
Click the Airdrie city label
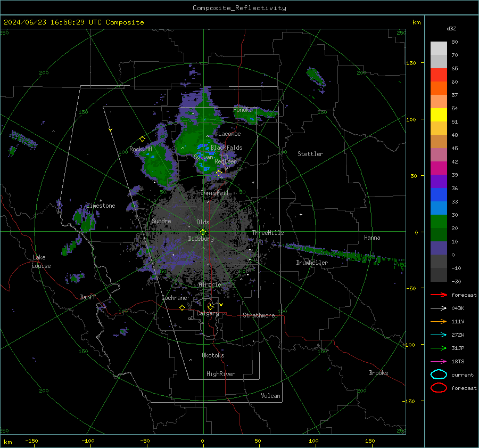pyautogui.click(x=210, y=284)
